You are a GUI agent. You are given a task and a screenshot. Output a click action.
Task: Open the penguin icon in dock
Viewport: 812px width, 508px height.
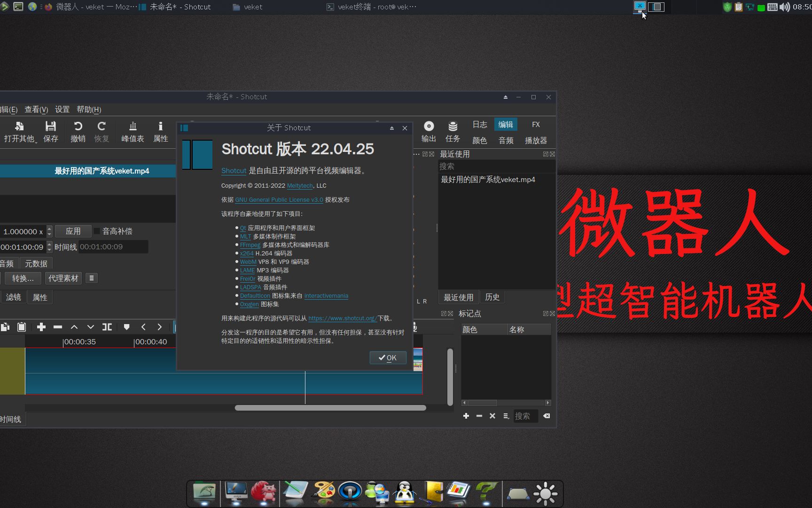click(x=405, y=493)
